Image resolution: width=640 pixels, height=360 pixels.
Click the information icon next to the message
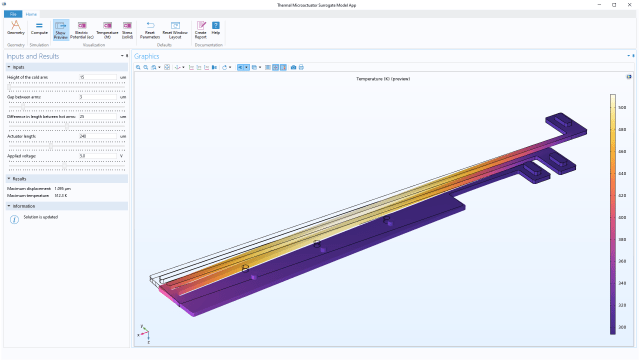pyautogui.click(x=14, y=220)
